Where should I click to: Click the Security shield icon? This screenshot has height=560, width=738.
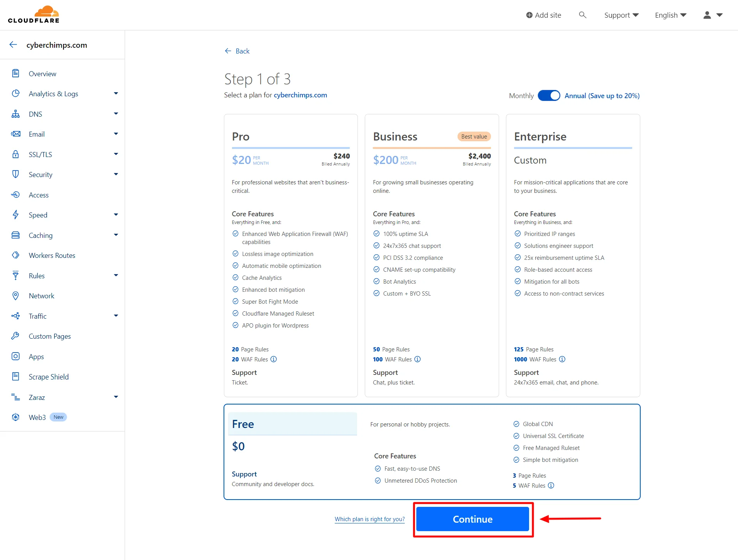[x=15, y=174]
